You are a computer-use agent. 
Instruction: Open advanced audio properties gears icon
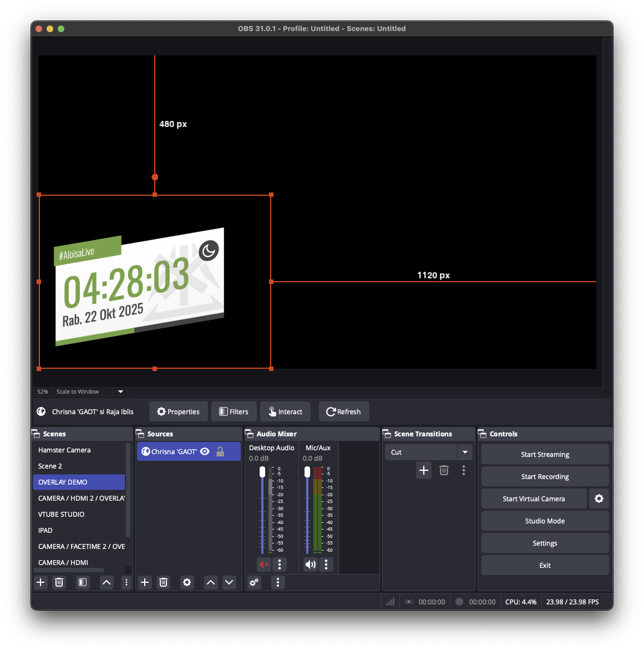(254, 582)
